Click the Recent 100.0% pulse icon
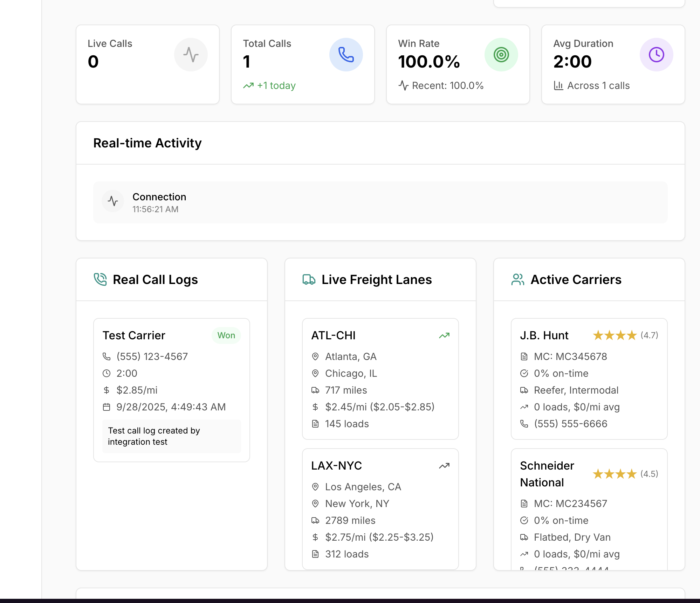 coord(403,85)
